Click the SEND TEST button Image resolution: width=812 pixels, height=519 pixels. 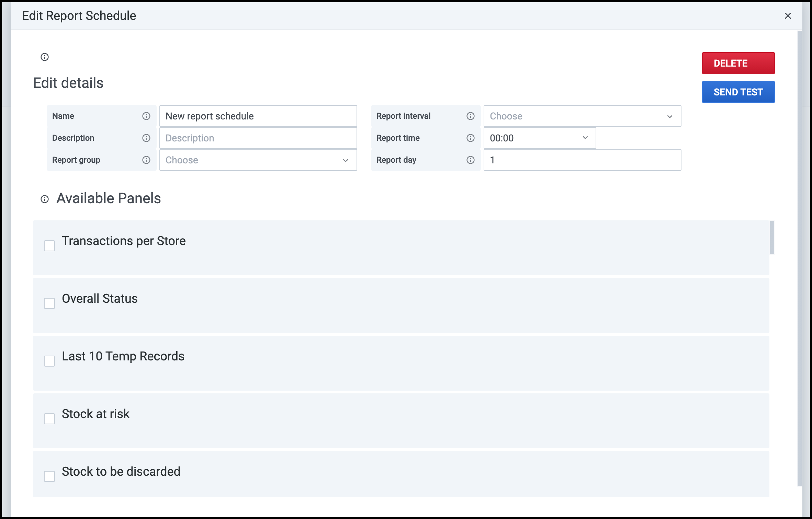coord(738,92)
